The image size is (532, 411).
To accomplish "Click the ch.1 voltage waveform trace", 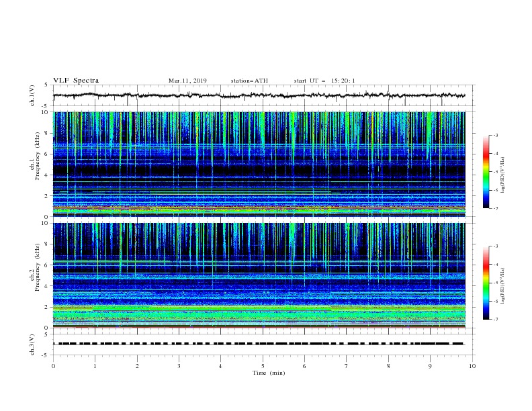I will tap(259, 95).
